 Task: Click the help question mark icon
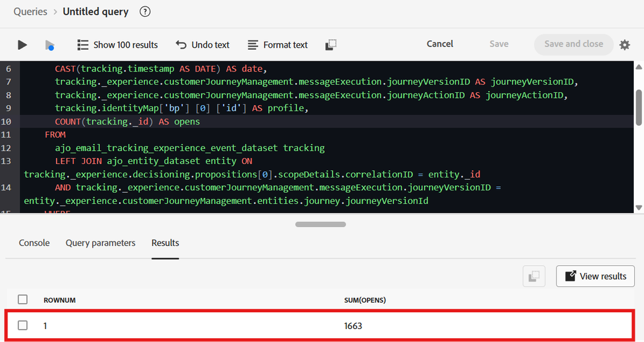point(145,12)
